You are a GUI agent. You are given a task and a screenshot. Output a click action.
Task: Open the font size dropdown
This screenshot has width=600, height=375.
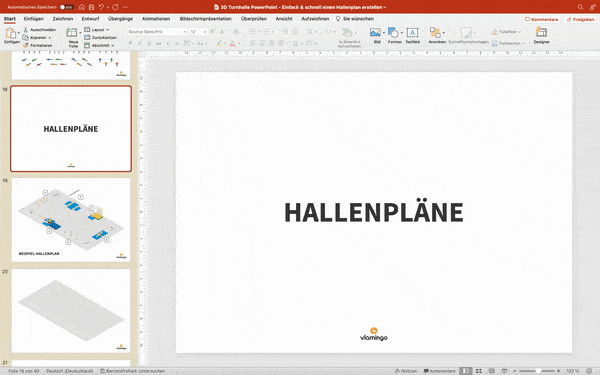[x=205, y=31]
